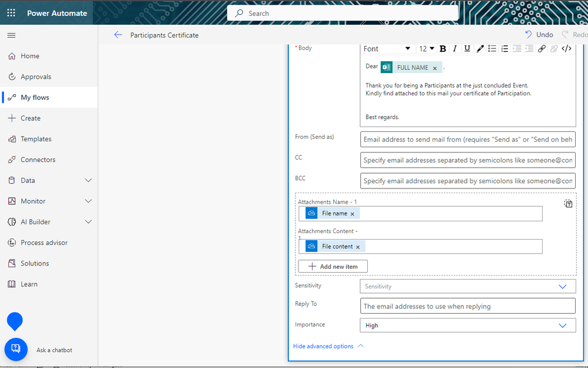The image size is (588, 368).
Task: Open the font size 12 dropdown
Action: (426, 49)
